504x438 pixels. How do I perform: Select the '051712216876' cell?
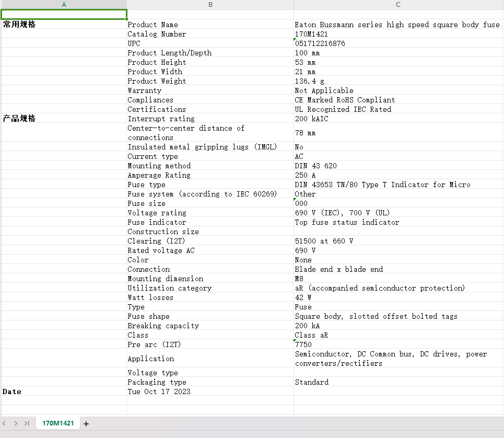tap(398, 43)
